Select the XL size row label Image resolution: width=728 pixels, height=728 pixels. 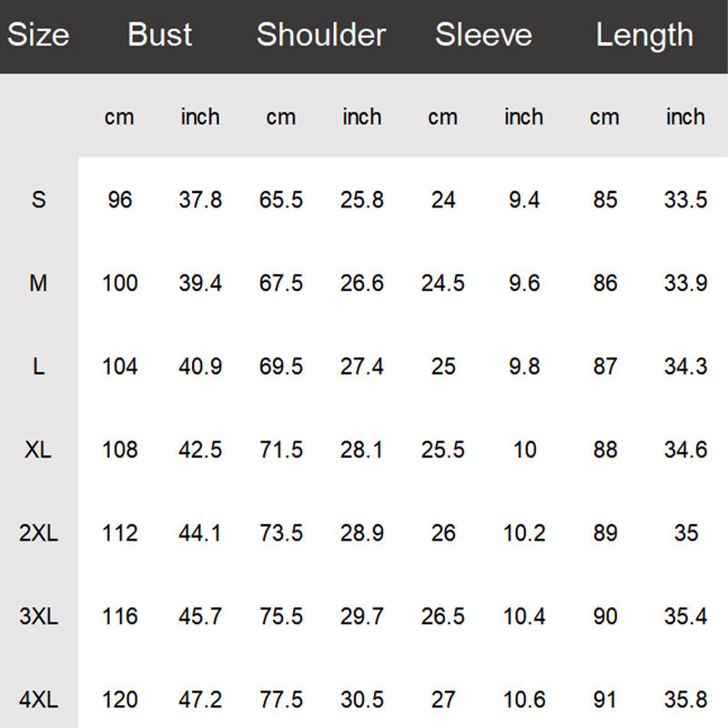tap(38, 450)
